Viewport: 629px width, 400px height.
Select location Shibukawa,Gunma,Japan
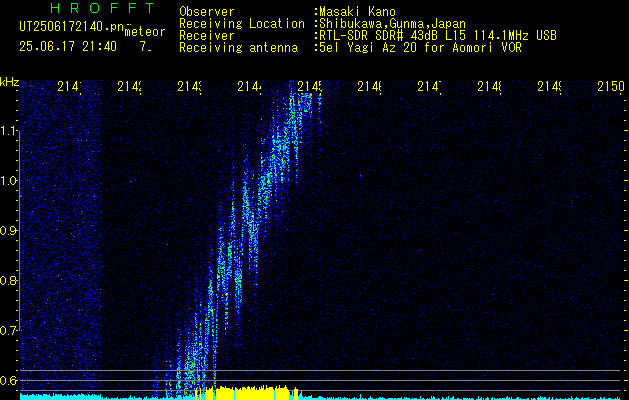[392, 24]
